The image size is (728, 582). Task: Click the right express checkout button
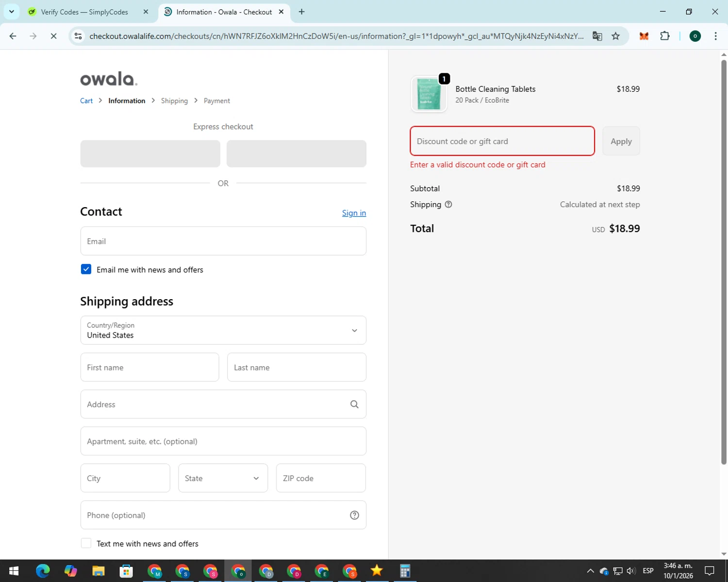[297, 154]
